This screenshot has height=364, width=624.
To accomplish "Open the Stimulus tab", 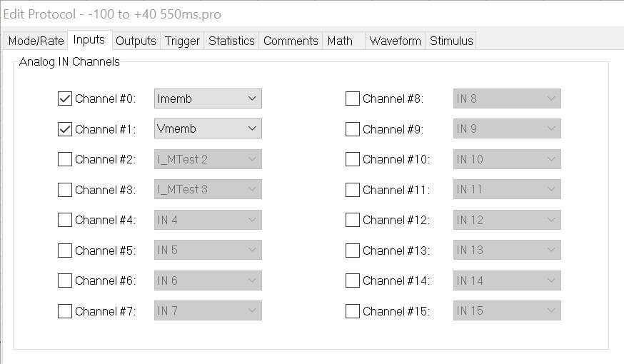I will click(x=451, y=41).
